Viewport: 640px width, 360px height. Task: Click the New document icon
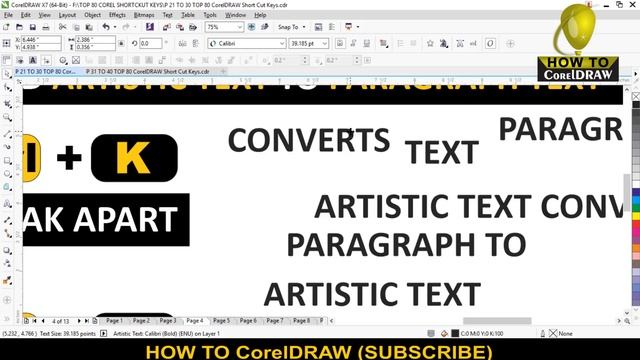point(6,27)
